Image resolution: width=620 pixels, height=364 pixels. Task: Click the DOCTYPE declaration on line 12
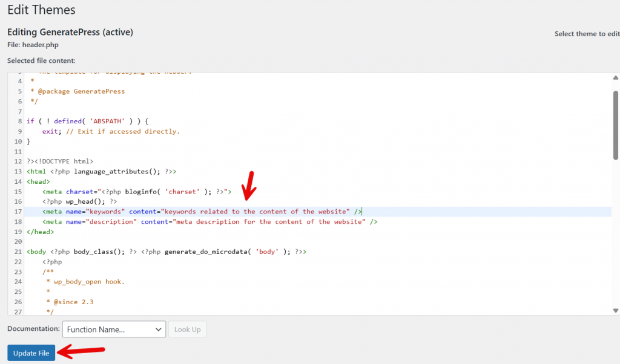point(61,161)
